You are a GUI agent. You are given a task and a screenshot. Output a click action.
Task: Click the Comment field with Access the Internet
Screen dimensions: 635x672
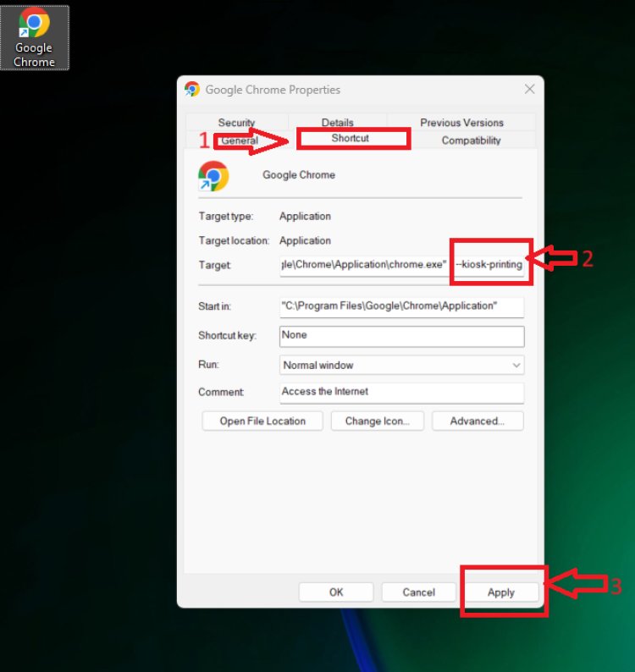pyautogui.click(x=402, y=392)
